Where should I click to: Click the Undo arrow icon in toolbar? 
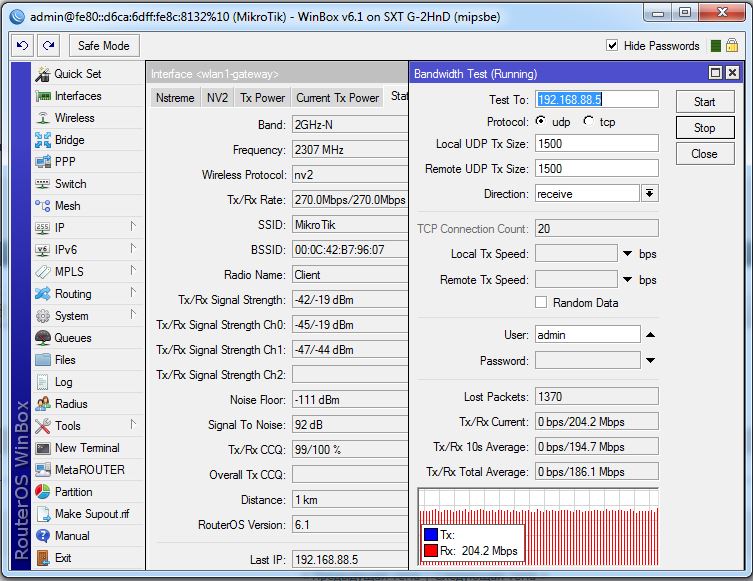click(x=23, y=46)
